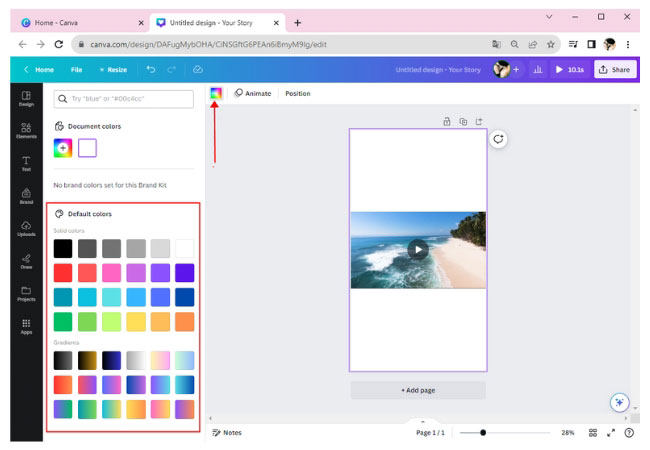Duplicate the page using the copy icon
Image resolution: width=650 pixels, height=450 pixels.
click(x=463, y=121)
